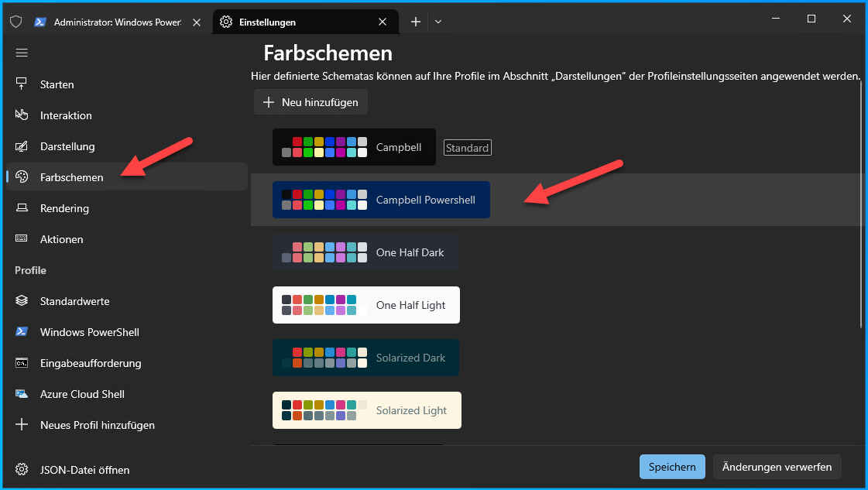Click the Speichern button
The width and height of the screenshot is (868, 490).
[672, 467]
